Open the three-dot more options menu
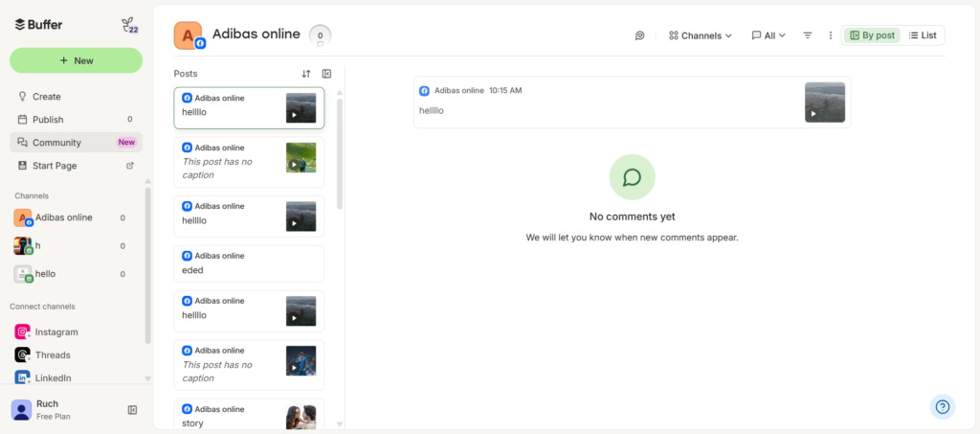Viewport: 980px width, 434px height. point(831,35)
